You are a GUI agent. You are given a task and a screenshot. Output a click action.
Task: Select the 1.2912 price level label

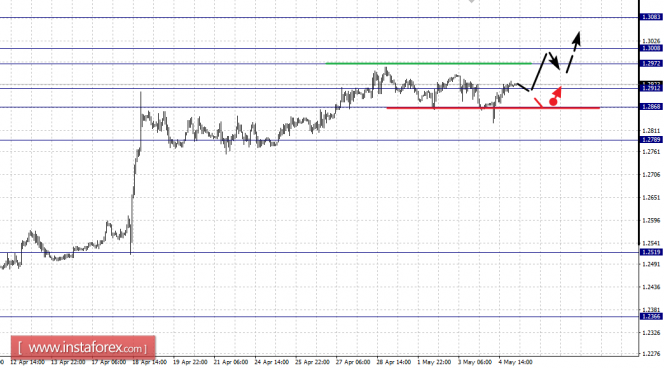pos(651,88)
